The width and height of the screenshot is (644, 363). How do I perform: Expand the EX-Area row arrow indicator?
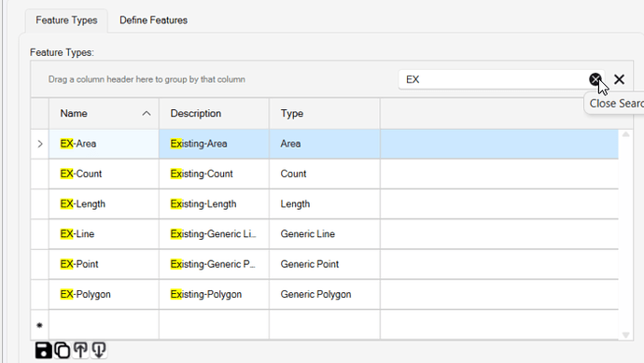40,144
